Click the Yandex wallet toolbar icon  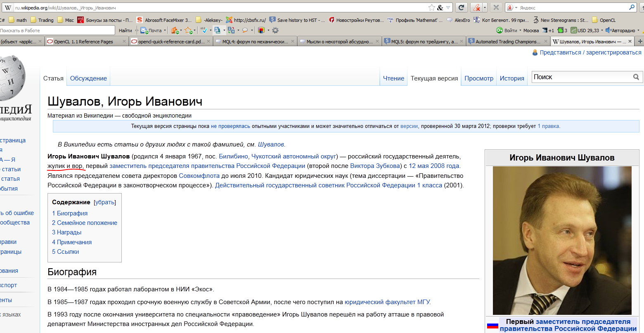point(175,30)
